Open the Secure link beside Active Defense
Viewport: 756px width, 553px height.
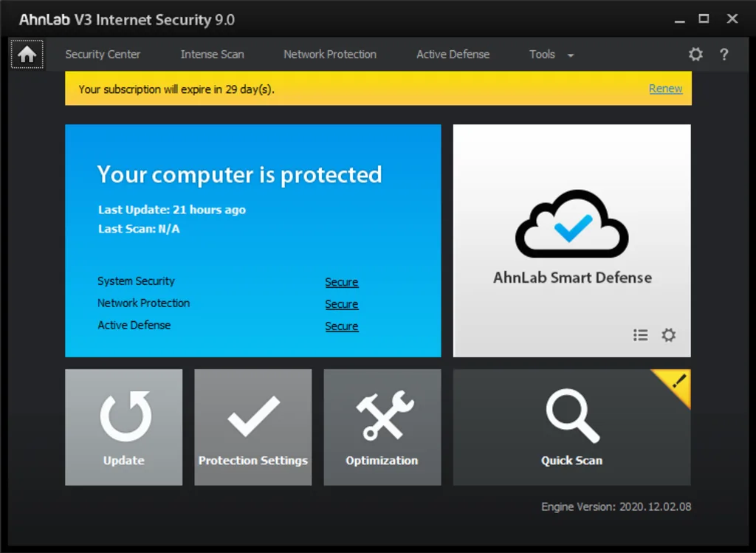click(341, 326)
